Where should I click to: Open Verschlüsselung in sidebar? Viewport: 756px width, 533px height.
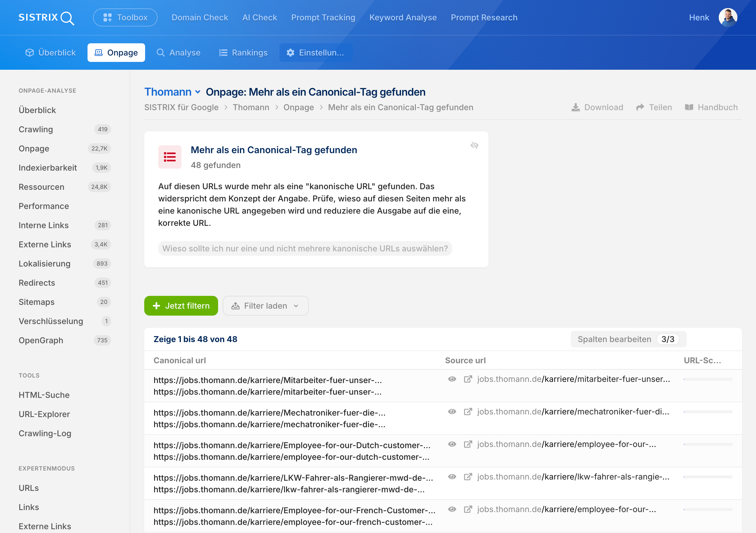tap(65, 321)
